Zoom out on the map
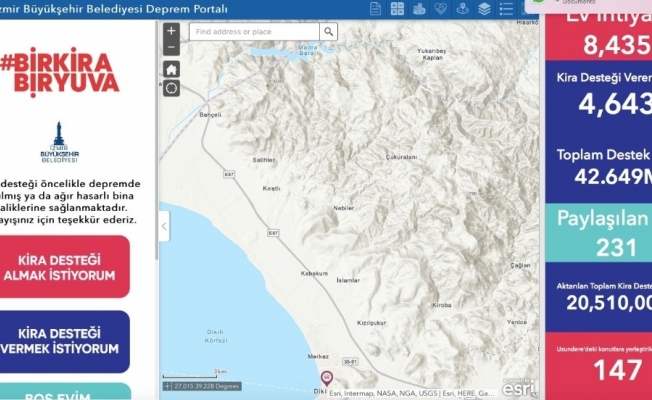 (172, 48)
